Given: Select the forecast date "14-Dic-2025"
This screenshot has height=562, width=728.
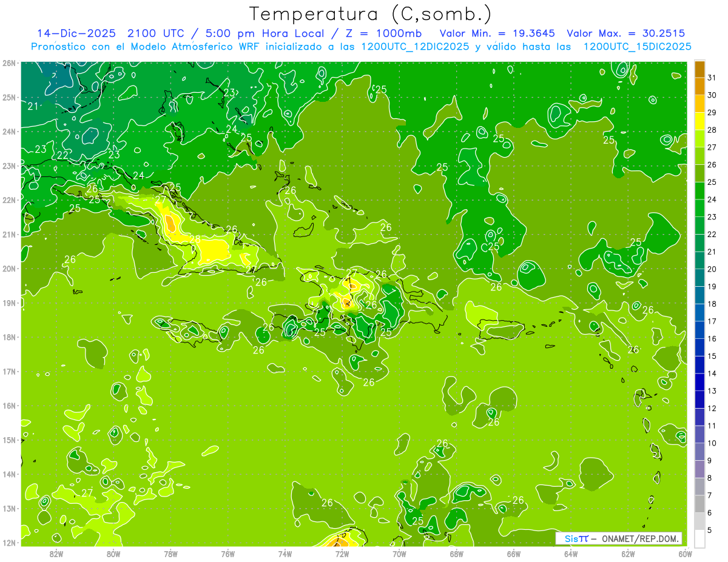Looking at the screenshot, I should (x=75, y=33).
